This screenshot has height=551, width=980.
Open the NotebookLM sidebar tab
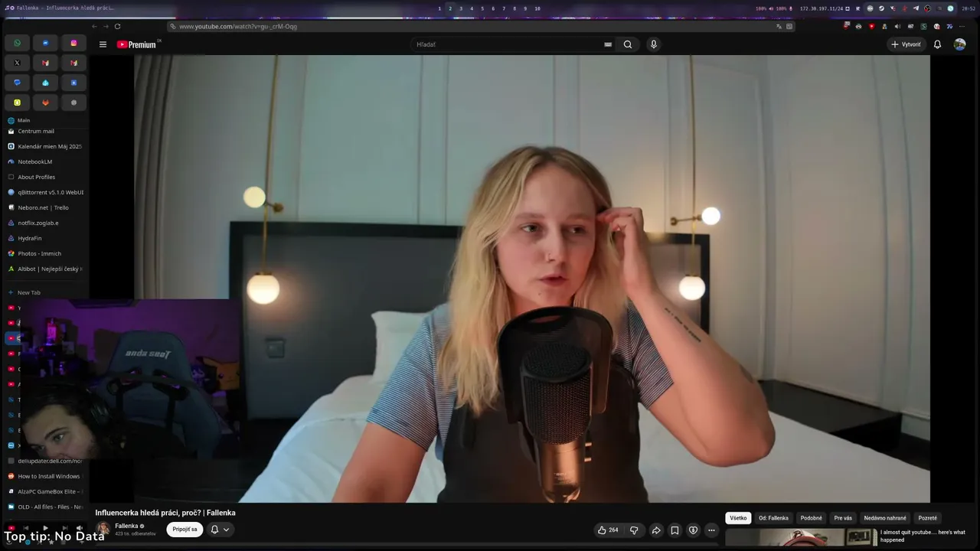[x=44, y=161]
